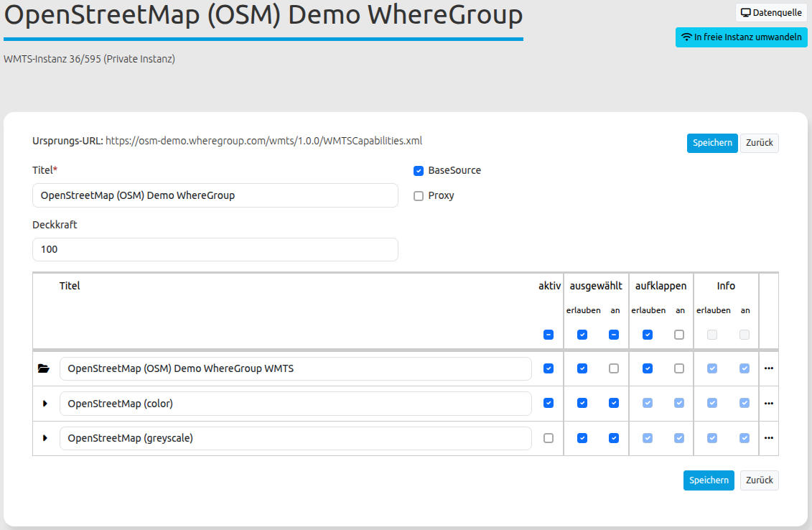Convert instance with the wifi icon button
Screen dimensions: 812x530
click(x=741, y=37)
